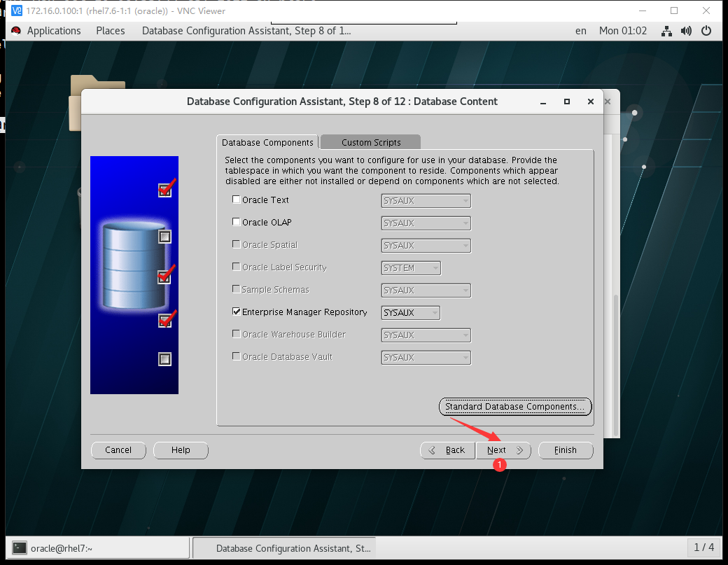Click the VNC Viewer logo icon
This screenshot has width=728, height=565.
tap(16, 11)
